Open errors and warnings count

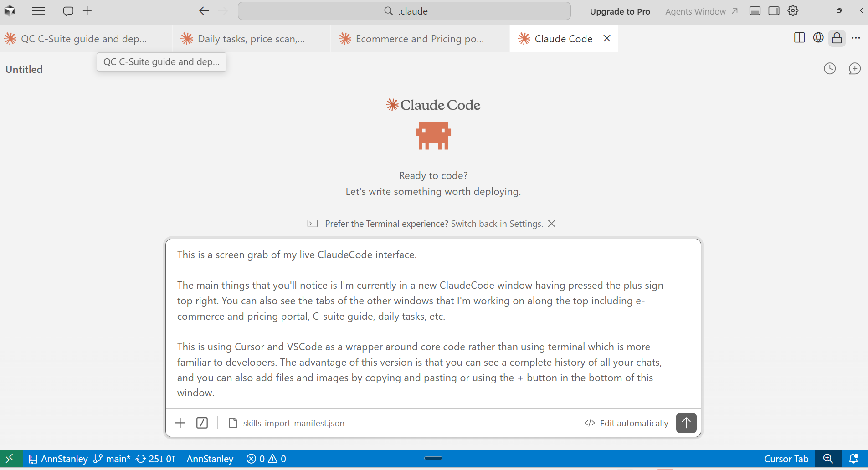(x=267, y=459)
